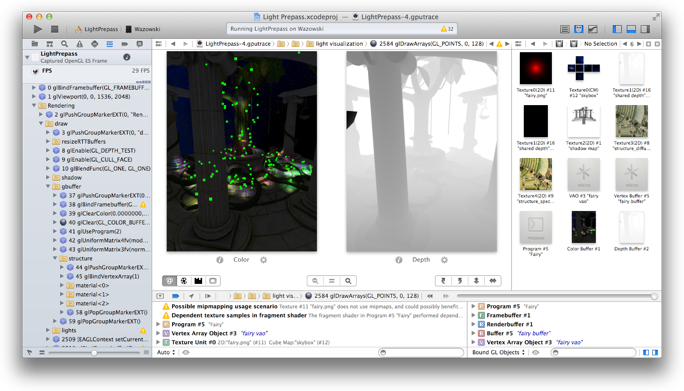Viewport: 684px width, 391px height.
Task: Click the draw call scrubber slider
Action: click(x=556, y=296)
